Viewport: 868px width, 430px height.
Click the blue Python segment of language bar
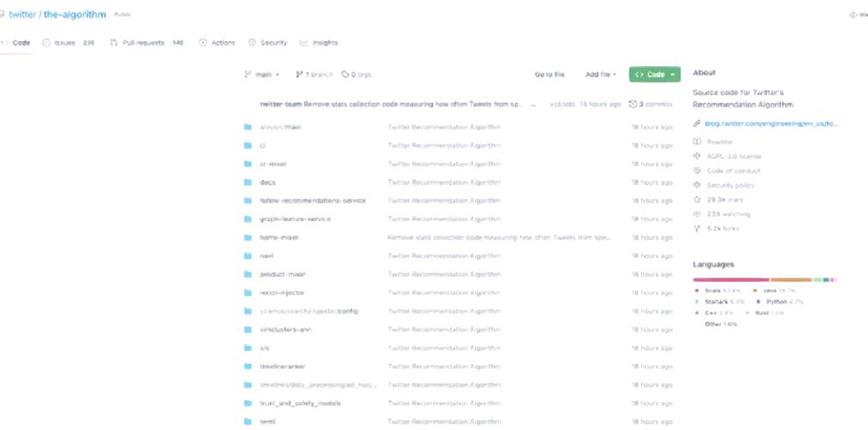coord(826,279)
